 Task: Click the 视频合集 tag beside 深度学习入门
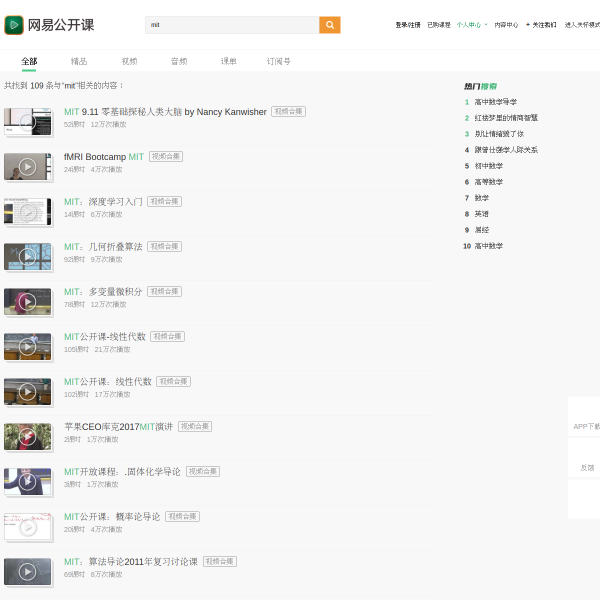(x=165, y=202)
